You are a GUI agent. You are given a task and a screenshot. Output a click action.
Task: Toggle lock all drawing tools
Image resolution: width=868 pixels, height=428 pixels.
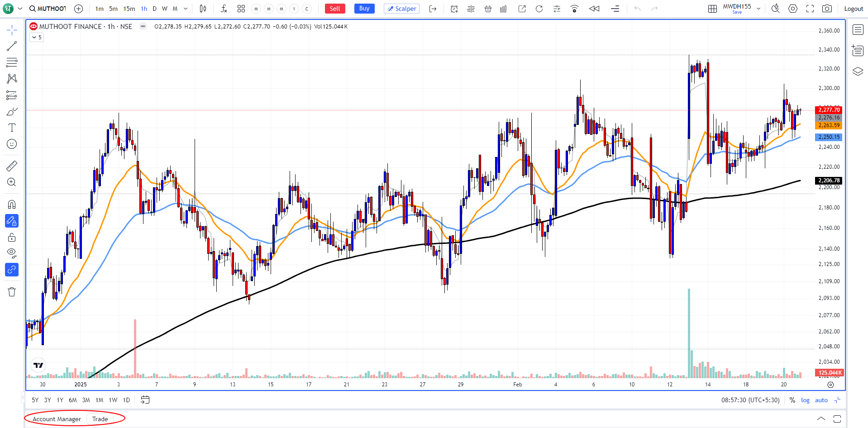pos(12,237)
